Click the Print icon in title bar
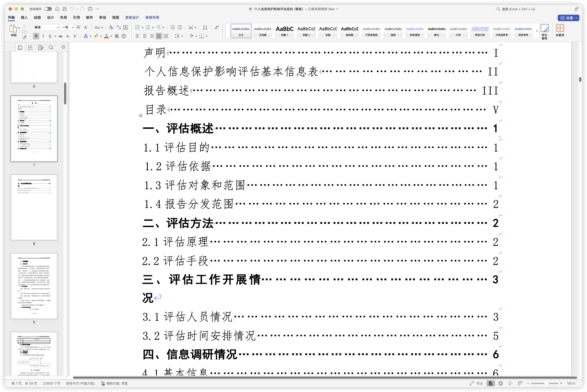The height and width of the screenshot is (392, 587). [x=90, y=9]
